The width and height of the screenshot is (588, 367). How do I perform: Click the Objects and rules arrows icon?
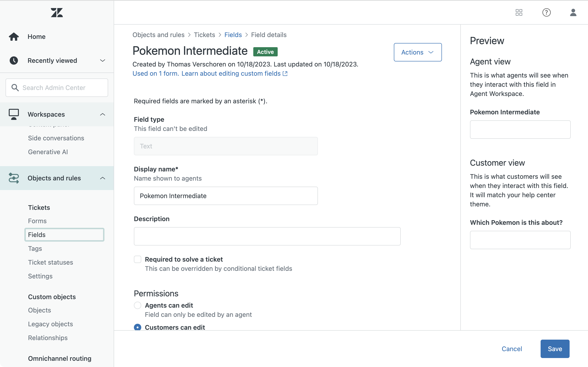click(14, 178)
